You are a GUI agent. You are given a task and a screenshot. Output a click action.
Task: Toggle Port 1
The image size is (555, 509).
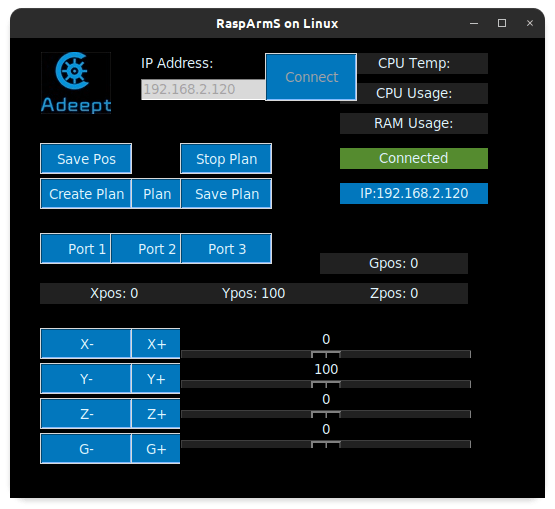tap(76, 248)
